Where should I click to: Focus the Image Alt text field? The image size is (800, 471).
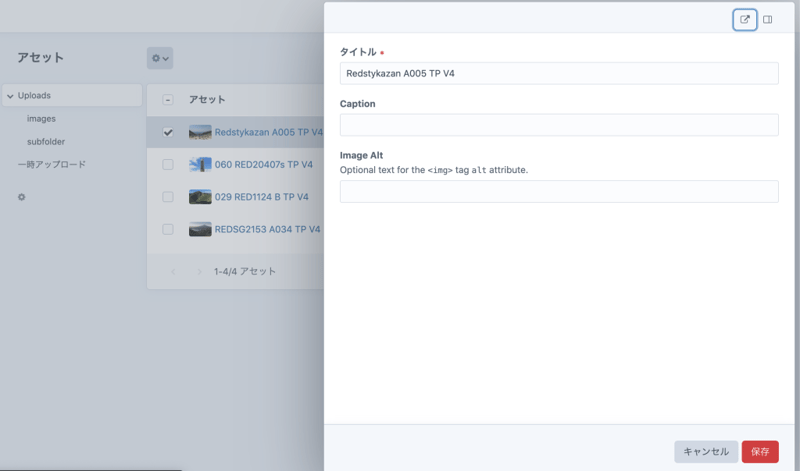(x=559, y=192)
